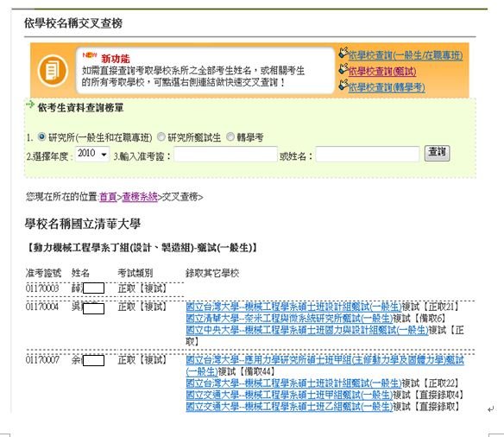Click the 准考證 input field

coord(225,155)
